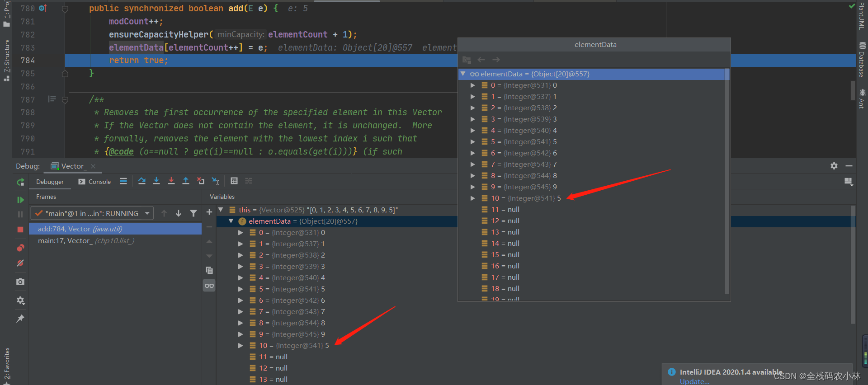The width and height of the screenshot is (868, 385).
Task: Toggle frames filter for library classes
Action: click(x=193, y=213)
